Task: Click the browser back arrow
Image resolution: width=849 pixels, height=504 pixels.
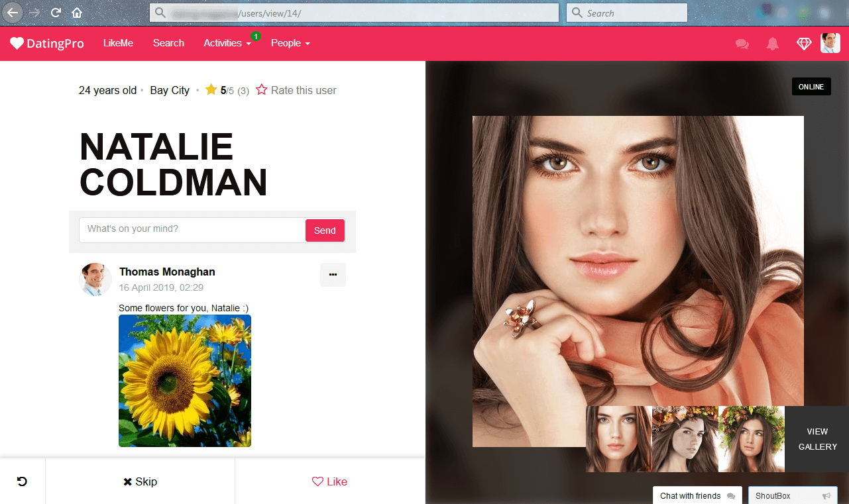Action: click(13, 13)
